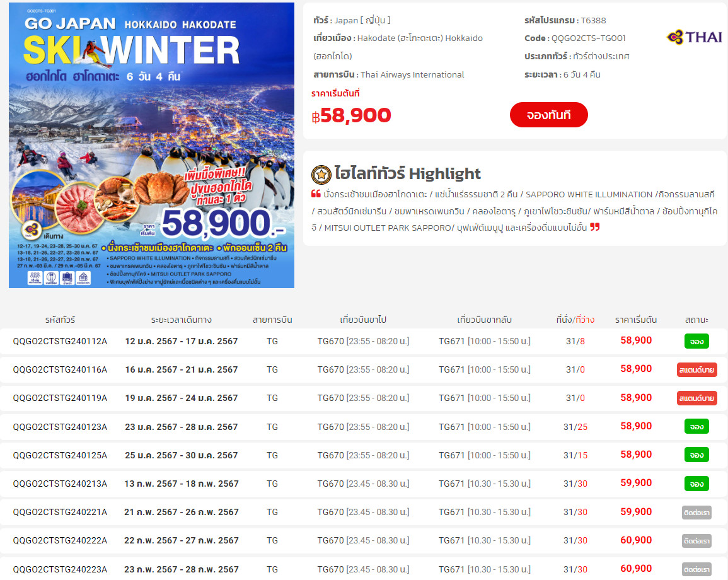Image resolution: width=728 pixels, height=580 pixels.
Task: Select tour code QQGO2CTSTG240223A
Action: (x=60, y=569)
